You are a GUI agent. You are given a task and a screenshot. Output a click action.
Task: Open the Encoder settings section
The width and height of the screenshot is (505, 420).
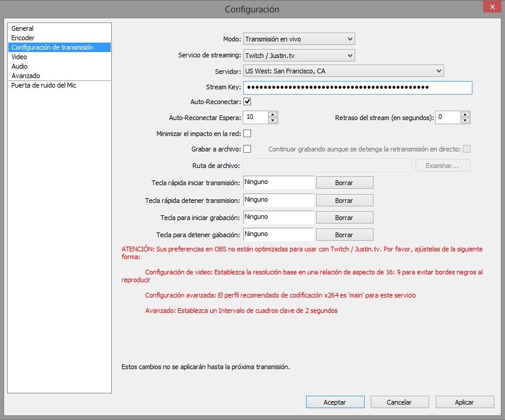coord(59,38)
